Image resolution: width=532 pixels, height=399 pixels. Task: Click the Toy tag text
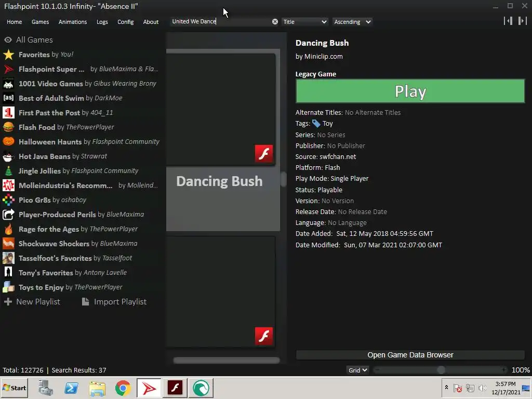(x=327, y=124)
